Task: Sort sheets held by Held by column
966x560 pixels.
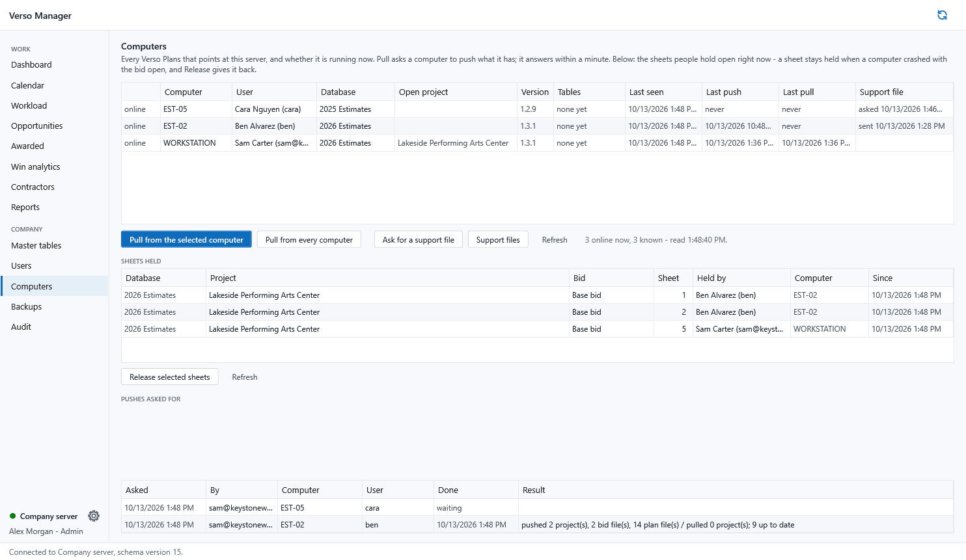Action: point(741,278)
